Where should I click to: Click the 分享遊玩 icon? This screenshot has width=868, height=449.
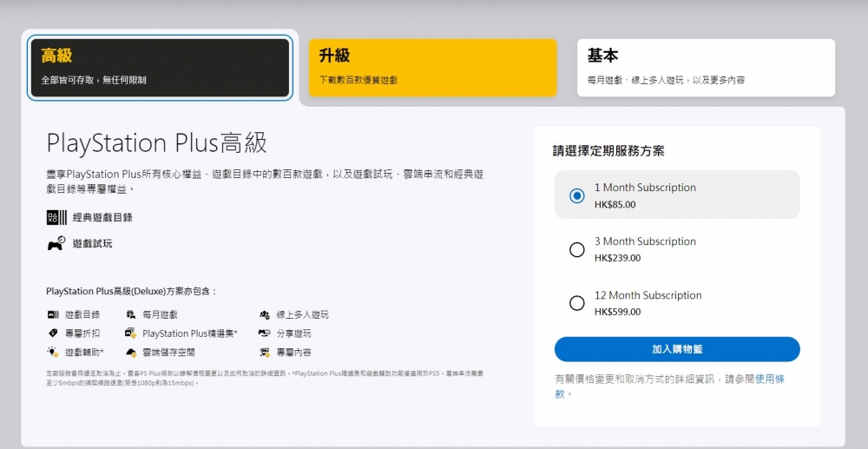pyautogui.click(x=265, y=333)
